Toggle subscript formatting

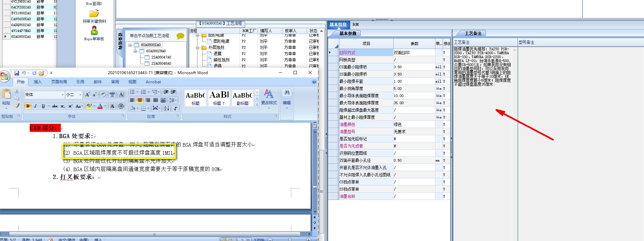[62, 106]
